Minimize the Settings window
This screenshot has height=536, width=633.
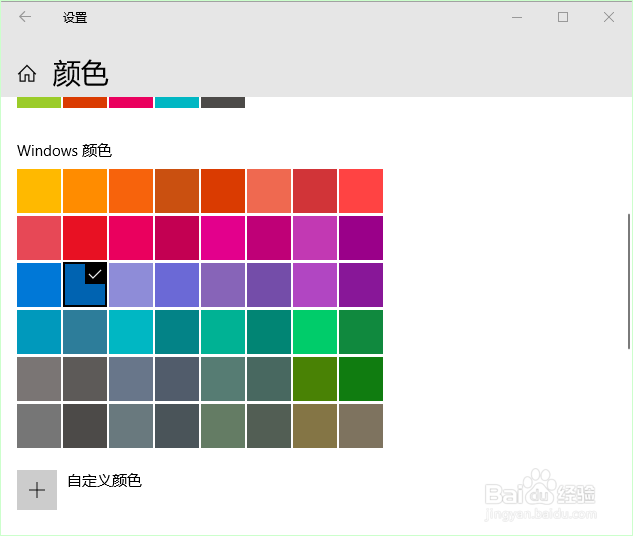517,17
